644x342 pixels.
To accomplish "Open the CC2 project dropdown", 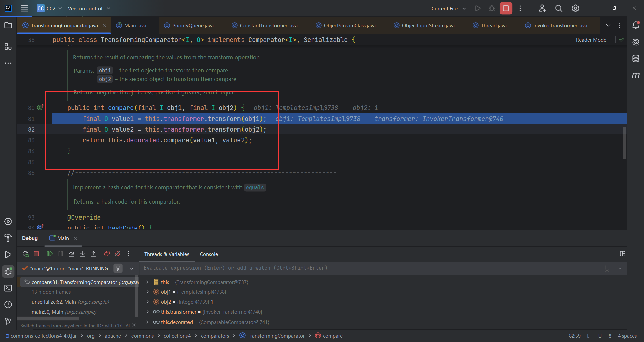I will [x=50, y=8].
